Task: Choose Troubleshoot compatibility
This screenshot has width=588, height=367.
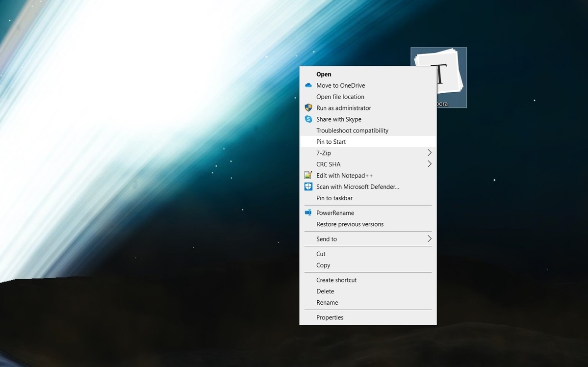Action: click(x=352, y=131)
